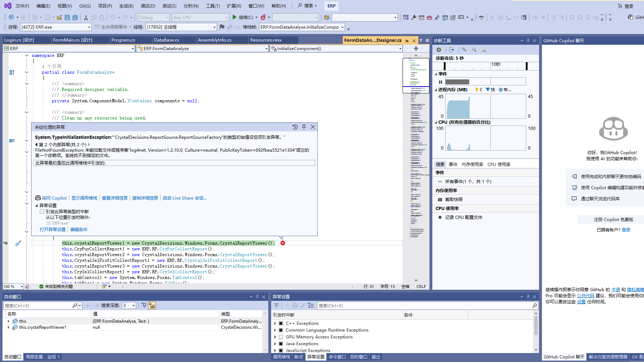
Task: Click the exception settings vertical scrollbar
Action: pyautogui.click(x=536, y=332)
